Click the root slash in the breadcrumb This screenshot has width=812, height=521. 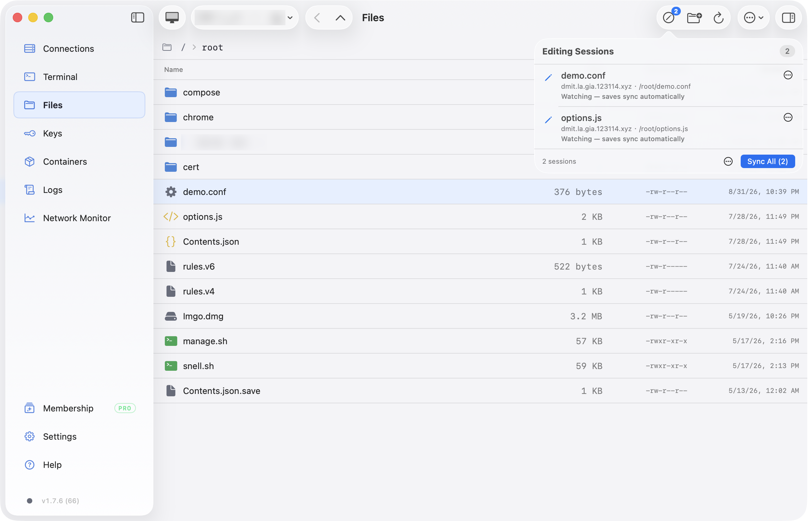183,47
